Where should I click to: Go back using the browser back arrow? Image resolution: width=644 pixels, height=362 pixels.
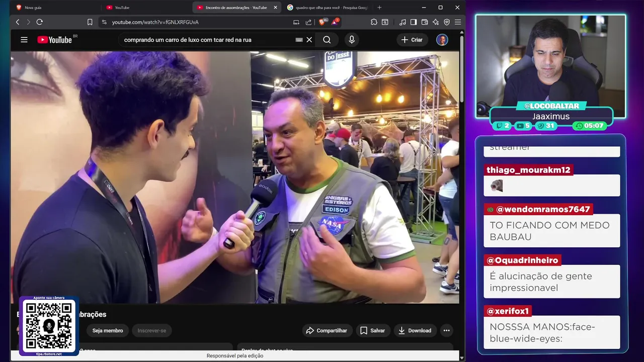point(18,22)
